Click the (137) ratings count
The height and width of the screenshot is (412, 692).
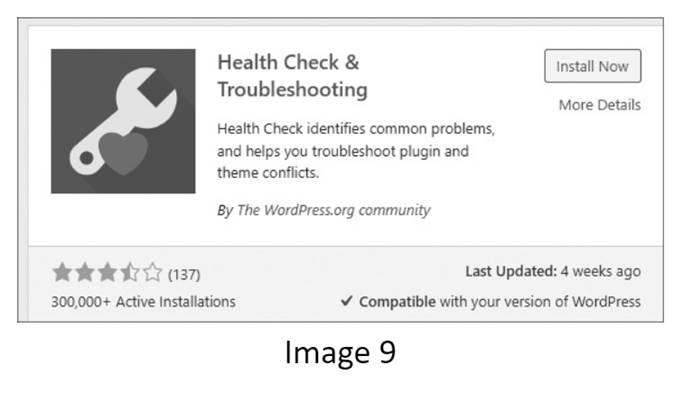point(184,274)
